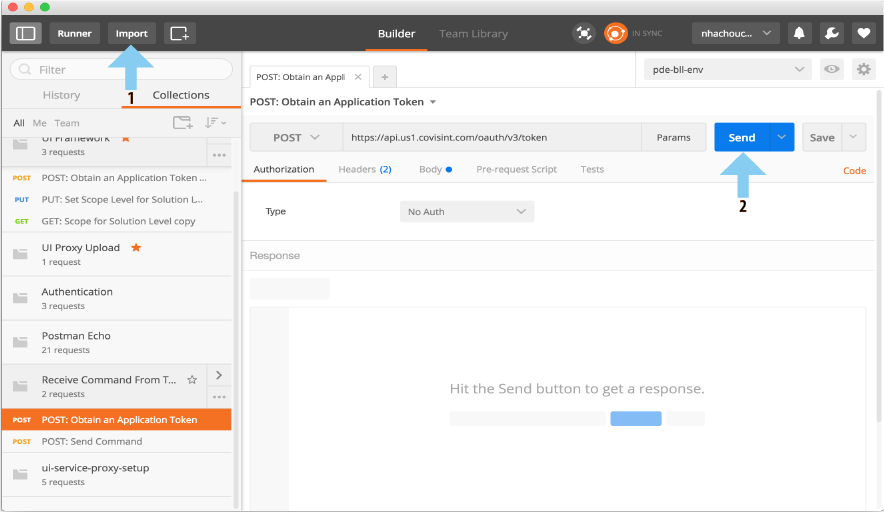Open the POST method dropdown

(x=296, y=137)
